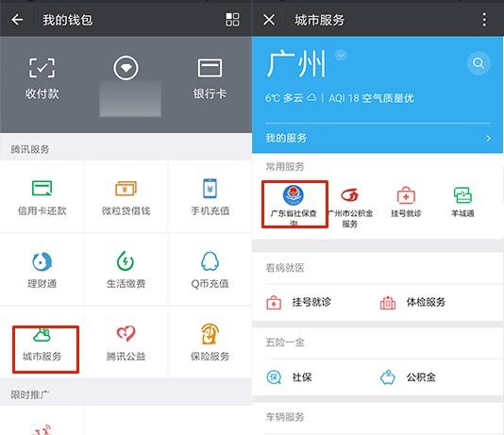Tap the 腾讯服务 section header
504x435 pixels.
click(x=30, y=149)
